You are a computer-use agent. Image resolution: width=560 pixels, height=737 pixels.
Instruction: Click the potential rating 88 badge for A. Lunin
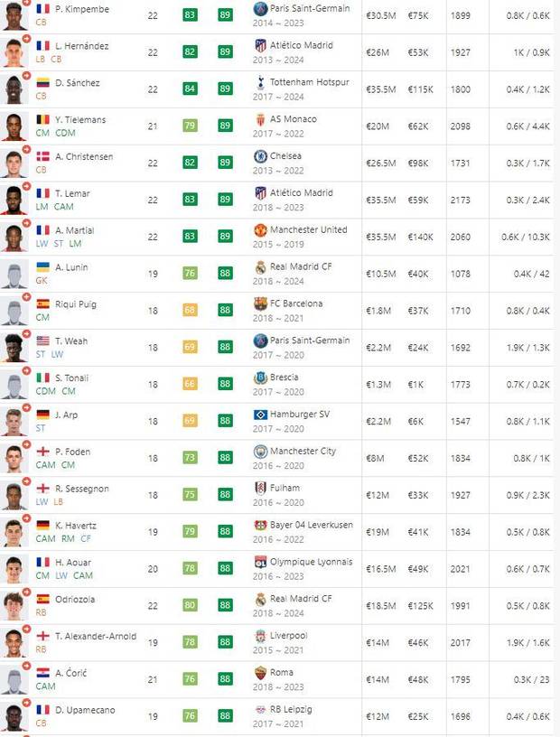click(225, 273)
